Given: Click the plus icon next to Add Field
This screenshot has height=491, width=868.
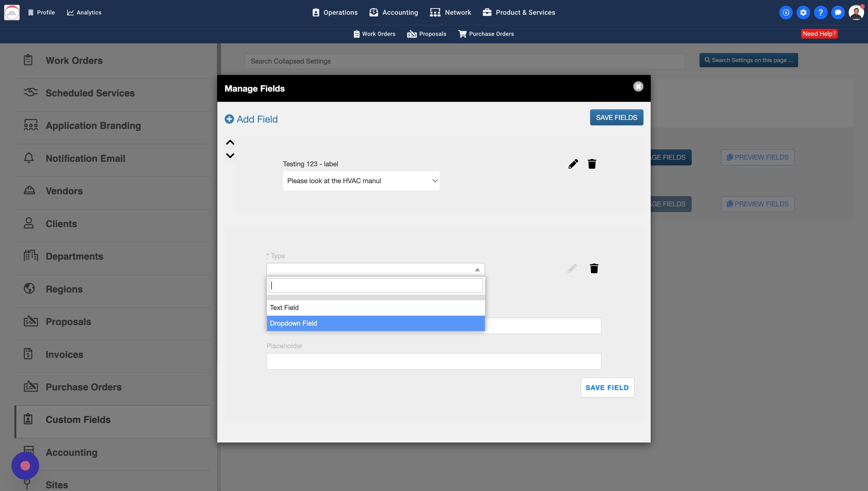Looking at the screenshot, I should coord(229,119).
